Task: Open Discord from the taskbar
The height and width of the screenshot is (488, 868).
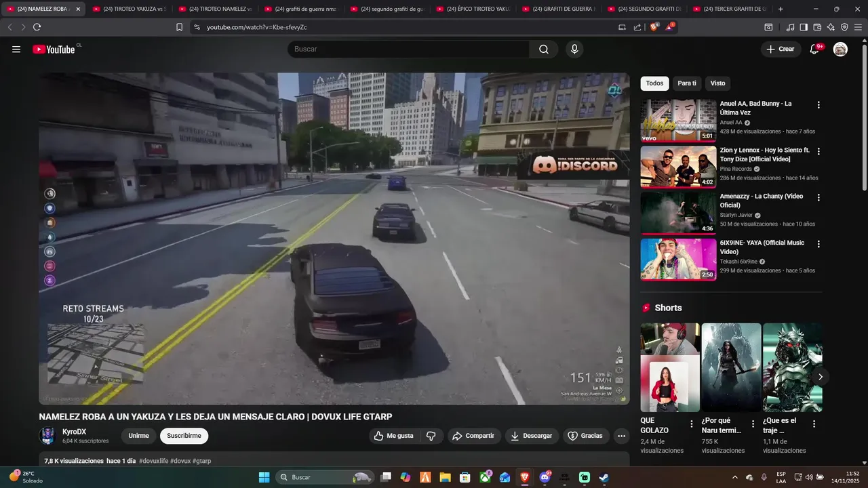Action: pos(545,477)
